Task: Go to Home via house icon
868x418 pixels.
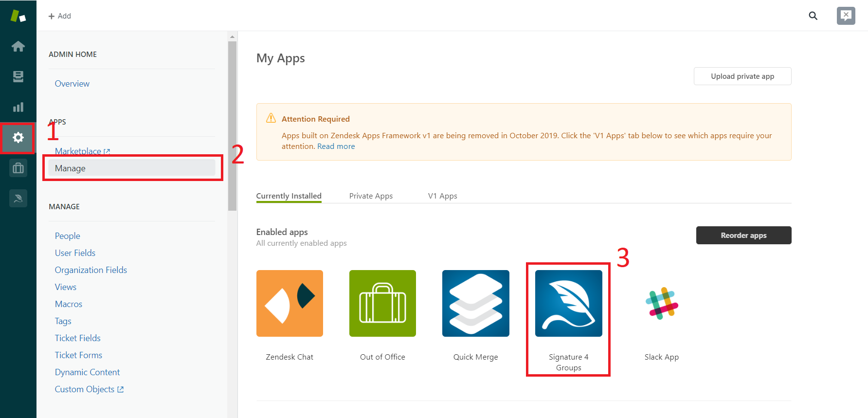Action: coord(18,46)
